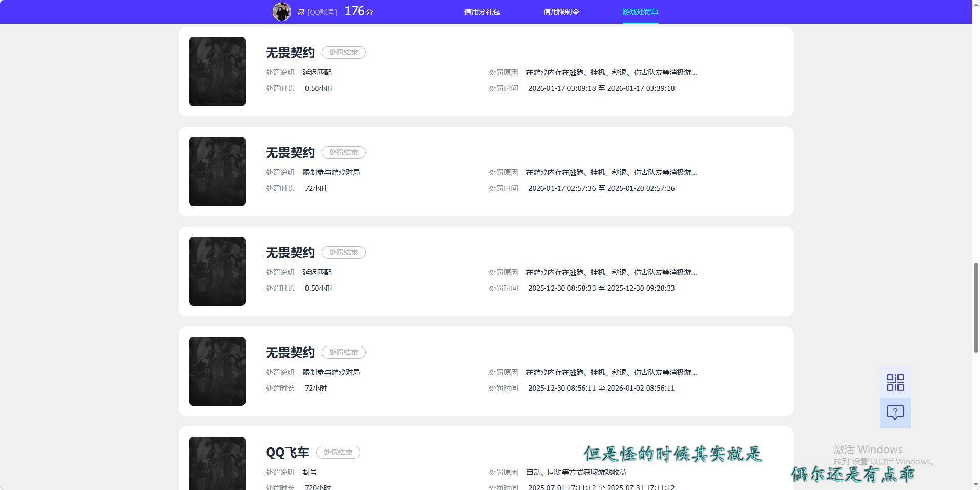
Task: Click thumbnail of record dated 2026-01-17 02:57:36
Action: point(217,171)
